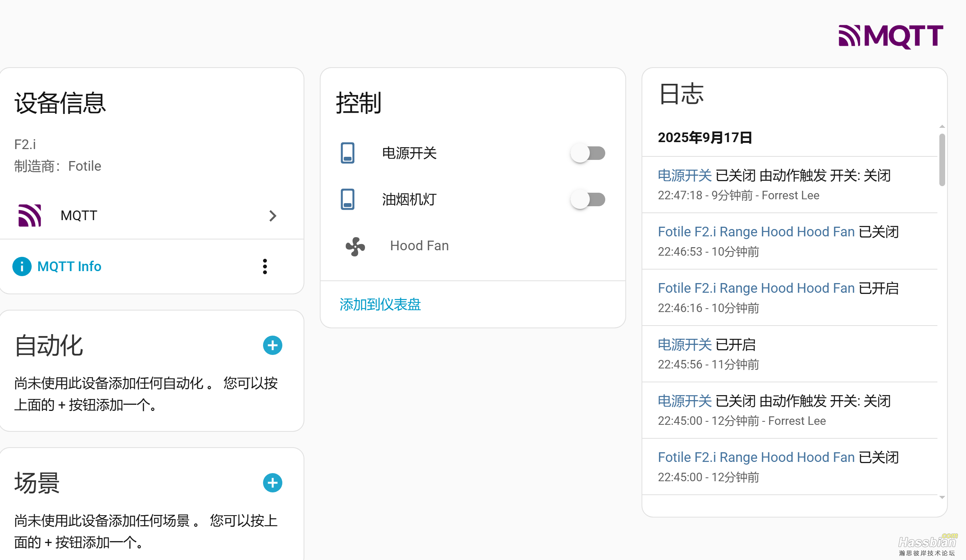Toggle the 电源开关 switch
Viewport: 966px width, 560px height.
click(588, 153)
